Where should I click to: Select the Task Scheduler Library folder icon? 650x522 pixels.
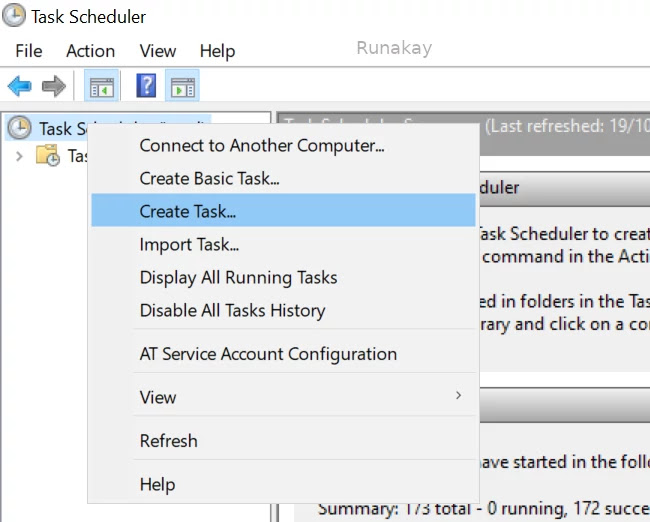[x=48, y=156]
